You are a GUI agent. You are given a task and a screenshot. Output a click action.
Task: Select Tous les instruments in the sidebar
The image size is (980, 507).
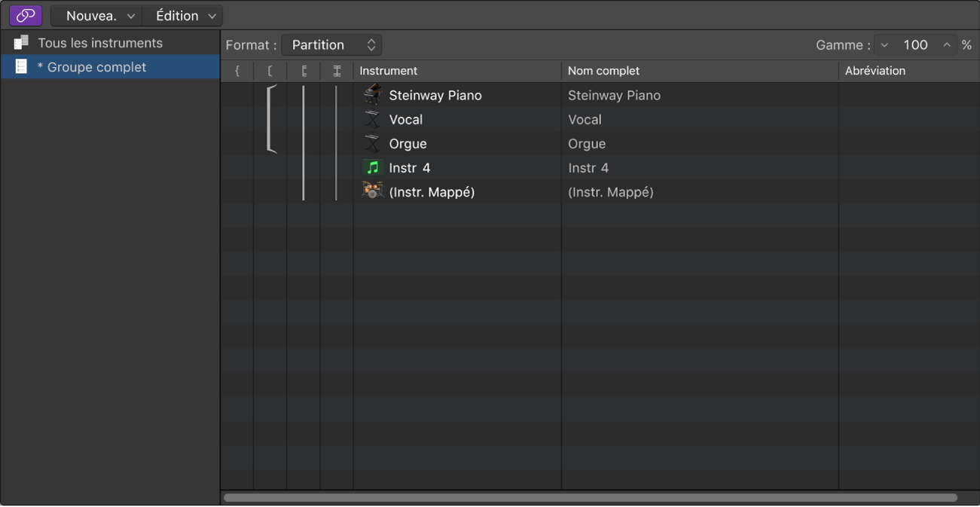[100, 43]
